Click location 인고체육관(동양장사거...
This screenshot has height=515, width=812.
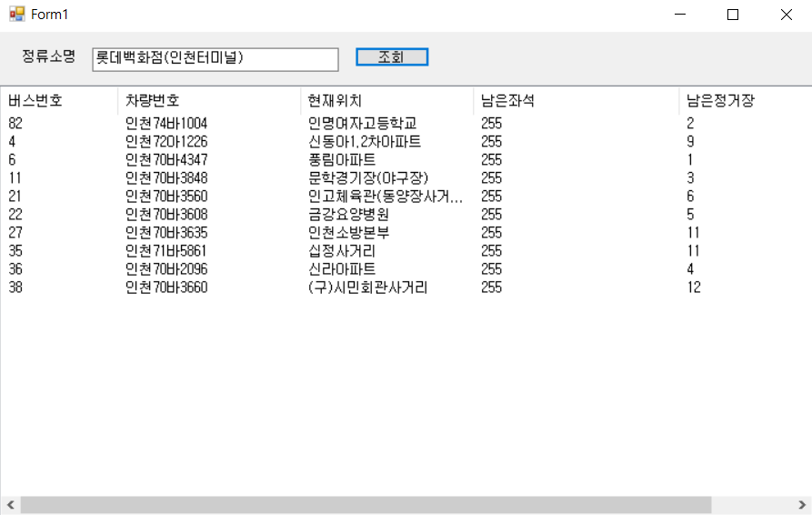click(x=386, y=196)
